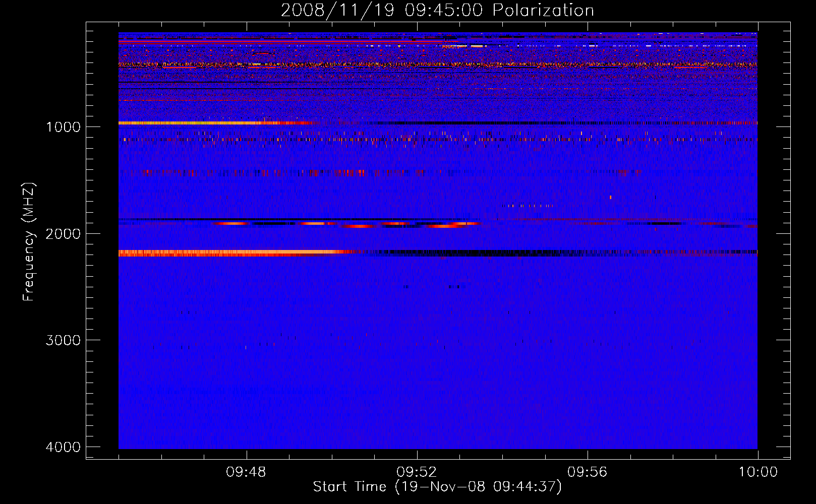This screenshot has width=816, height=504.
Task: Click the plot title "2008/11/19 09:45:00 Polarization"
Action: pyautogui.click(x=437, y=11)
